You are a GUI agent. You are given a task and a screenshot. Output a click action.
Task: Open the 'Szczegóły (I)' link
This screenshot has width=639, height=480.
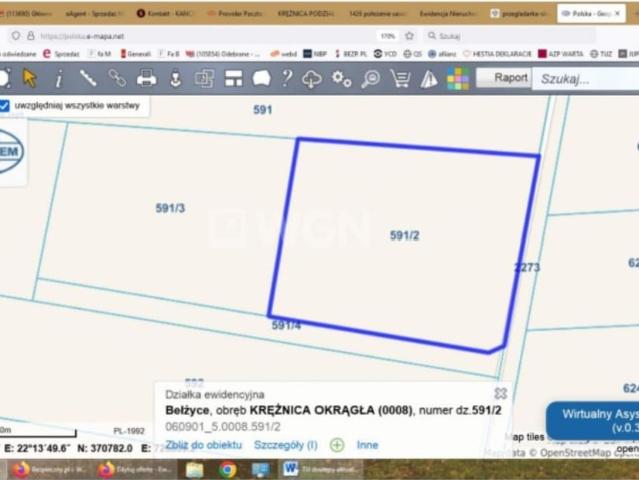(286, 445)
